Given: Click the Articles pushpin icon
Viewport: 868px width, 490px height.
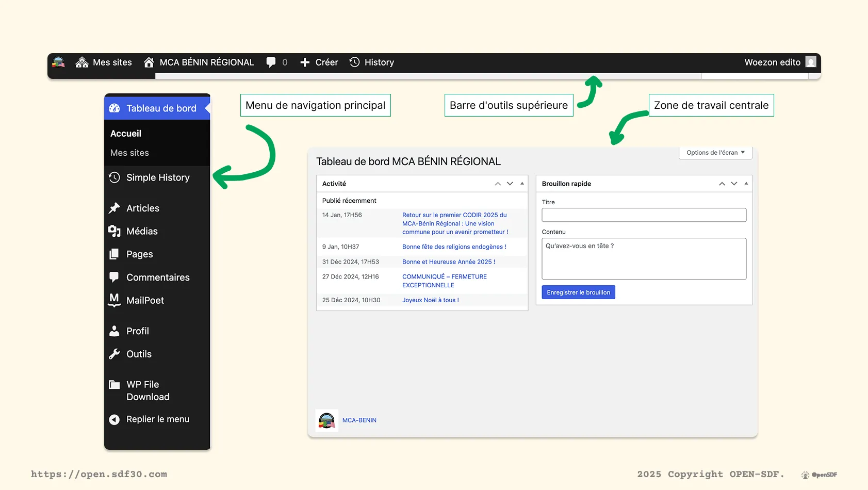Looking at the screenshot, I should 114,208.
